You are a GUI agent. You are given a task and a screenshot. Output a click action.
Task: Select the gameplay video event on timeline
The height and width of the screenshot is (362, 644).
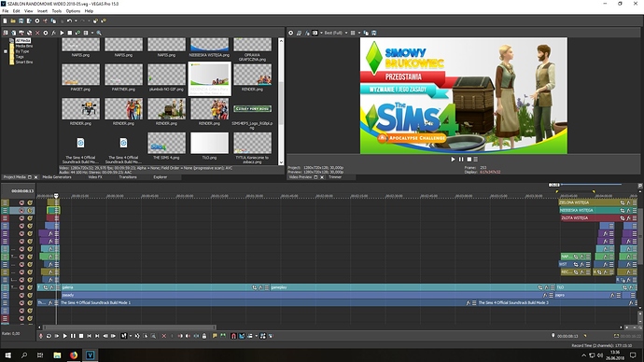(413, 287)
